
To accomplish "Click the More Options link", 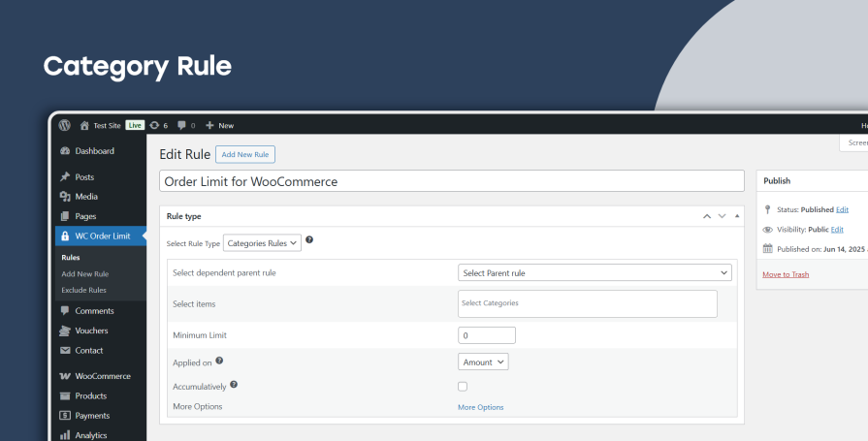I will pos(480,407).
